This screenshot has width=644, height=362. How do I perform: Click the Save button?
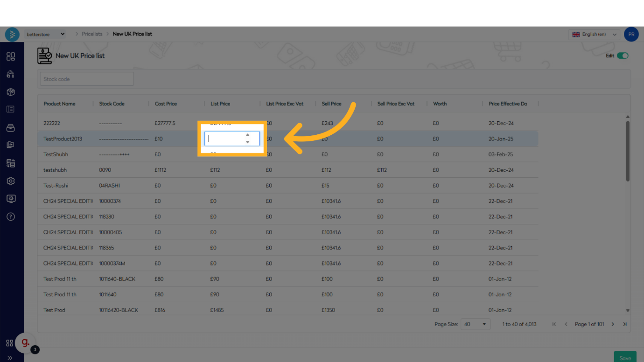pos(625,358)
